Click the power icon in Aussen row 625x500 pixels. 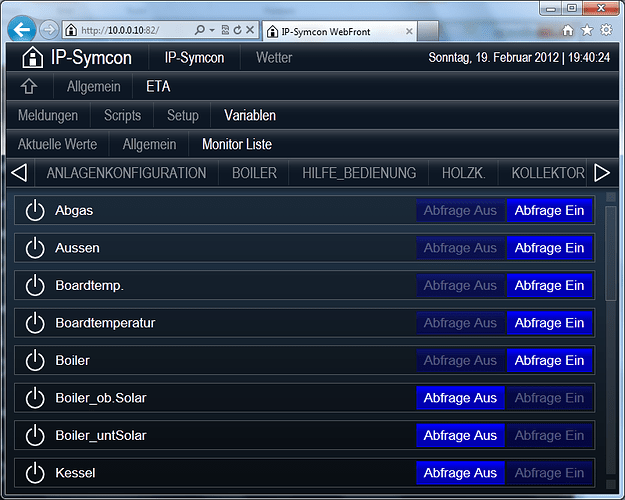[x=35, y=248]
